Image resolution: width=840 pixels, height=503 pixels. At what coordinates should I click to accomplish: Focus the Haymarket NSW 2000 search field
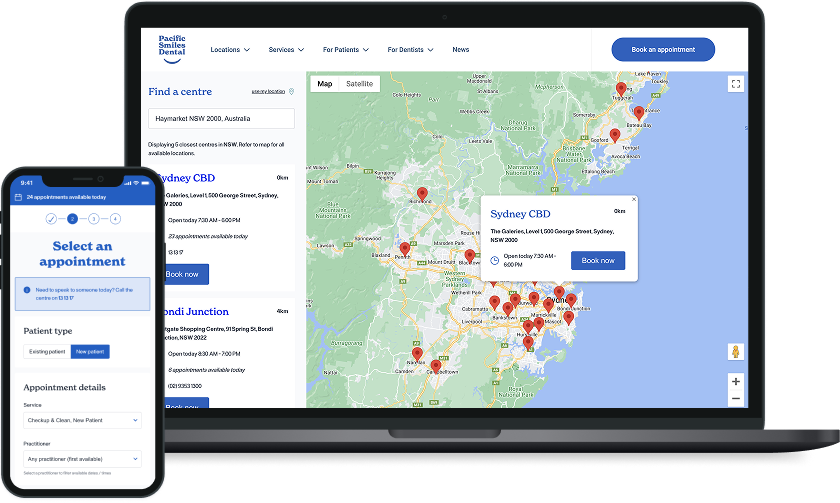tap(221, 118)
